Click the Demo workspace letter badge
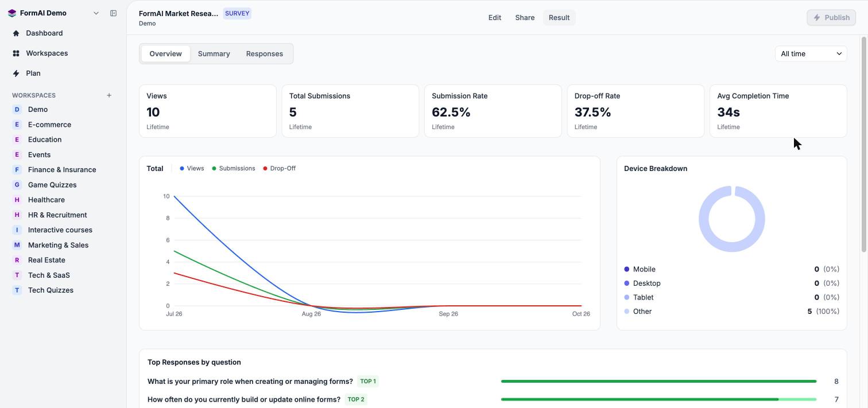 coord(17,110)
